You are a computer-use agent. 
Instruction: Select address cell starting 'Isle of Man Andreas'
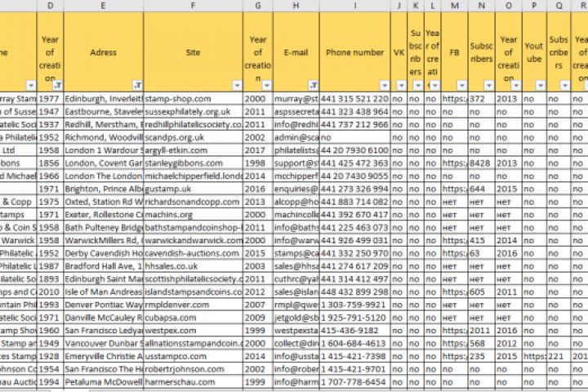[104, 292]
